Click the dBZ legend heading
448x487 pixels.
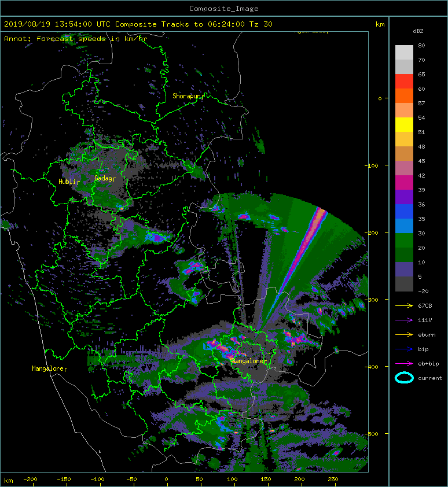(x=418, y=31)
